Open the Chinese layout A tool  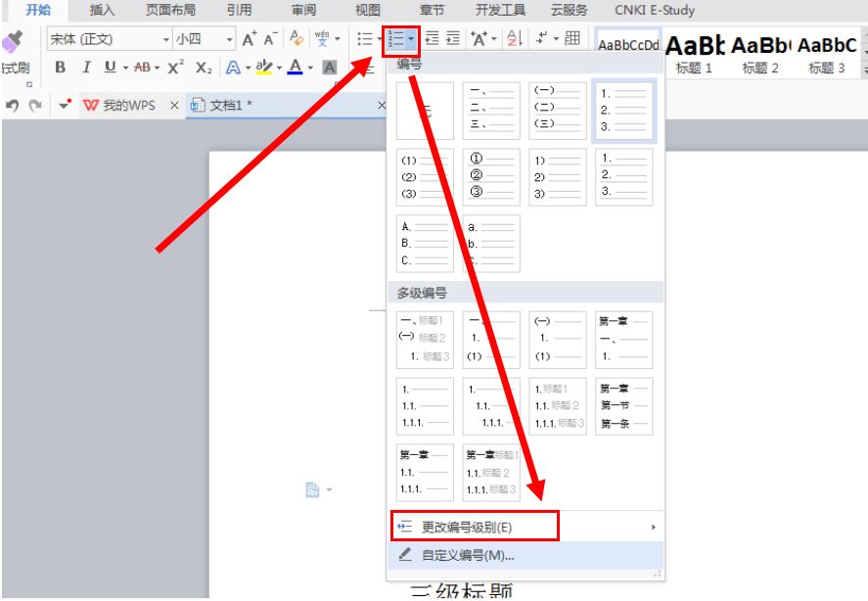(479, 39)
